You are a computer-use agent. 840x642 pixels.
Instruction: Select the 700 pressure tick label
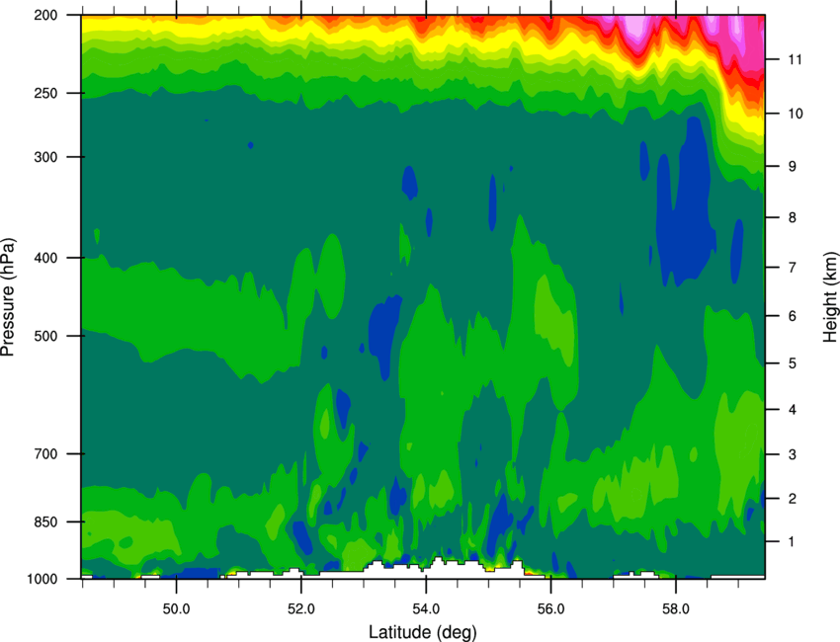click(x=45, y=453)
